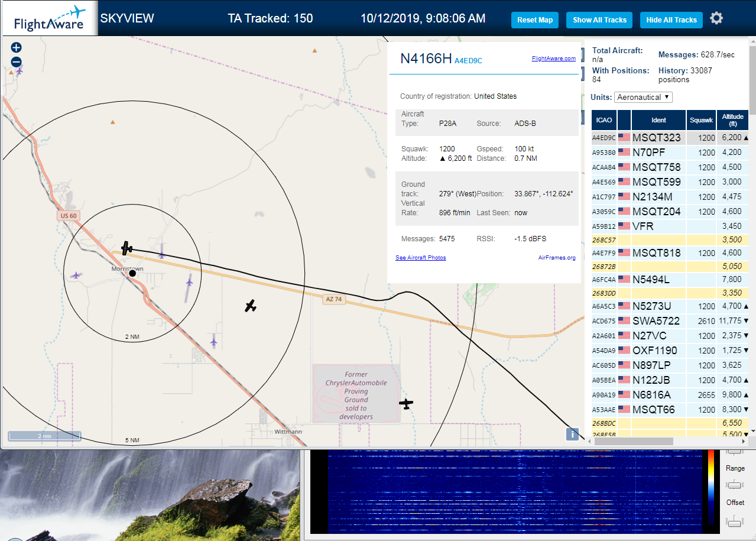Viewport: 756px width, 541px height.
Task: Open the Units Aeronautical dropdown
Action: [643, 97]
